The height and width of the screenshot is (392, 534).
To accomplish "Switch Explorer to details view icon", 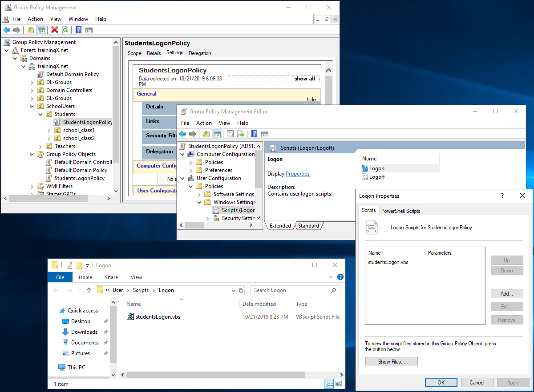I will [x=329, y=383].
